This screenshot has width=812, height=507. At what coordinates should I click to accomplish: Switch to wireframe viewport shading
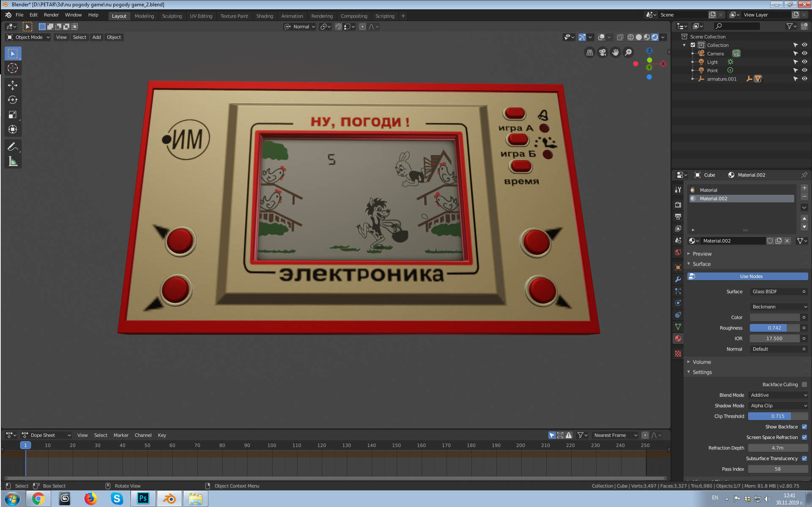pyautogui.click(x=631, y=37)
